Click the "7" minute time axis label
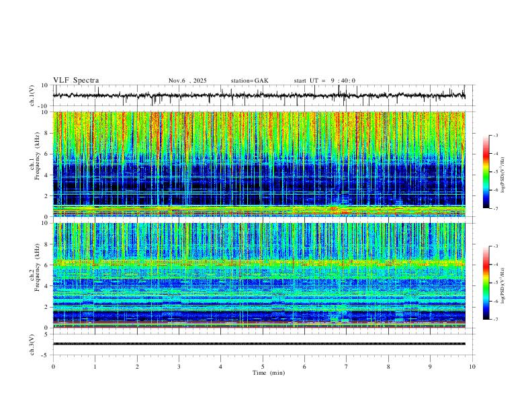Viewport: 532px width, 411px height. coord(347,367)
